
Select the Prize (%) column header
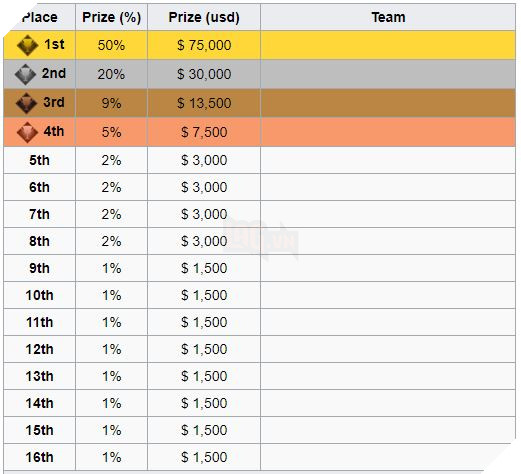(x=111, y=17)
